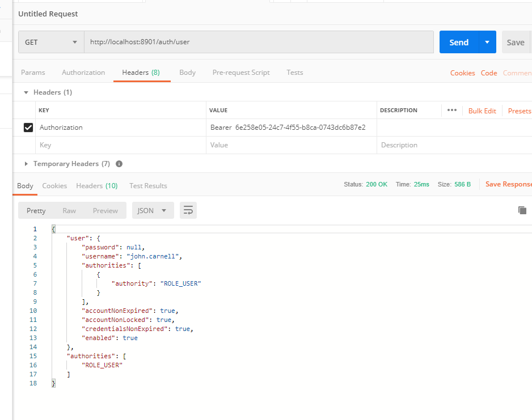Click the "enabled" key on line 13
The image size is (532, 420).
98,338
